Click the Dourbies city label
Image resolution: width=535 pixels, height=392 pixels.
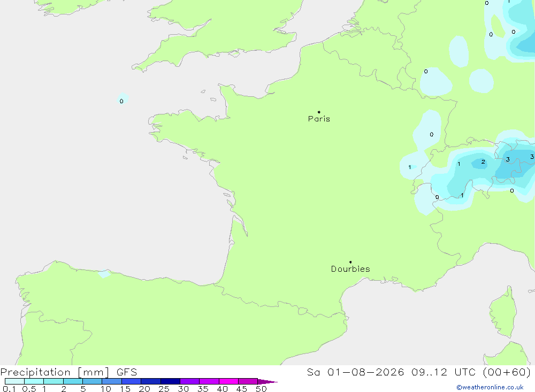pos(350,269)
